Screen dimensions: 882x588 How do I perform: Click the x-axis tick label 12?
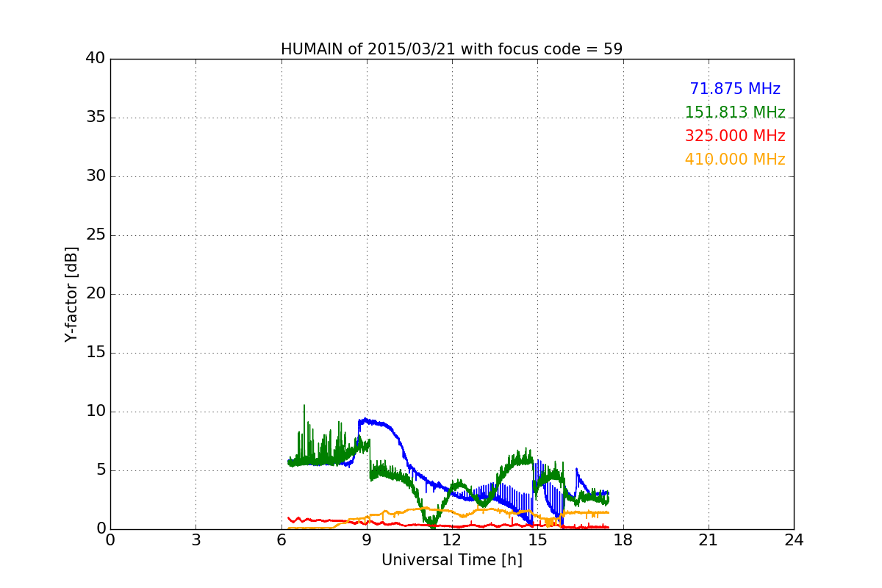click(x=452, y=539)
